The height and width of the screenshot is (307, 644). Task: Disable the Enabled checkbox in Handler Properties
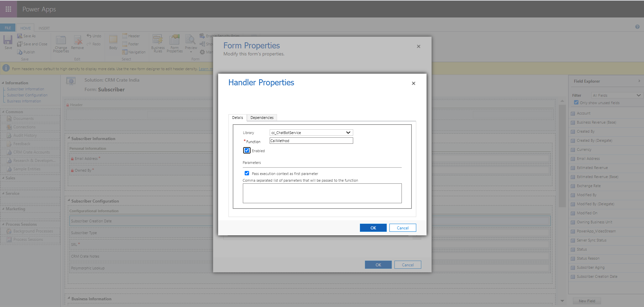pos(247,150)
